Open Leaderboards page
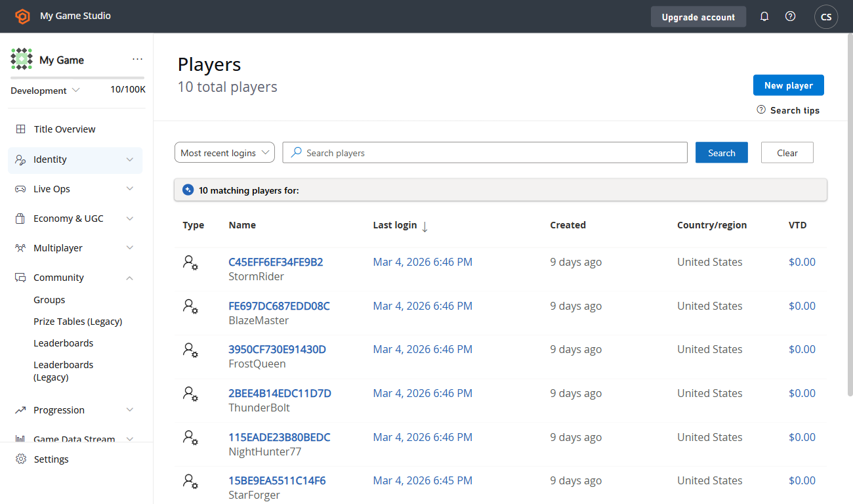 (x=64, y=343)
